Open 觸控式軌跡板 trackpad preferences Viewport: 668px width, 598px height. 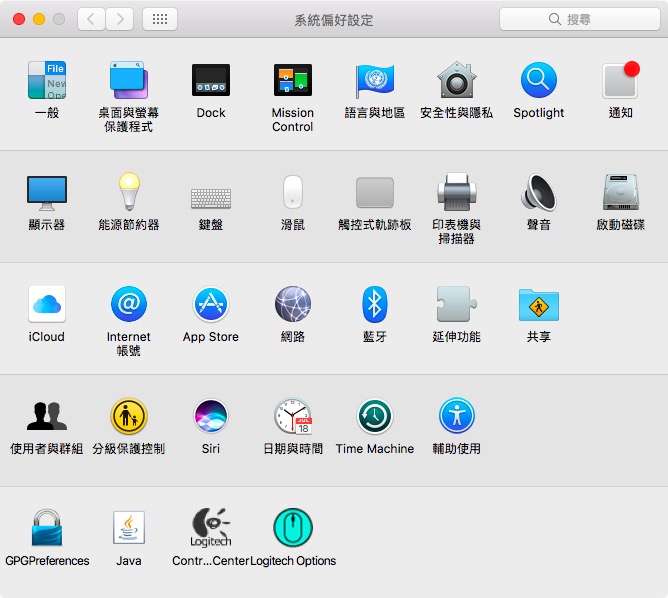pyautogui.click(x=374, y=193)
